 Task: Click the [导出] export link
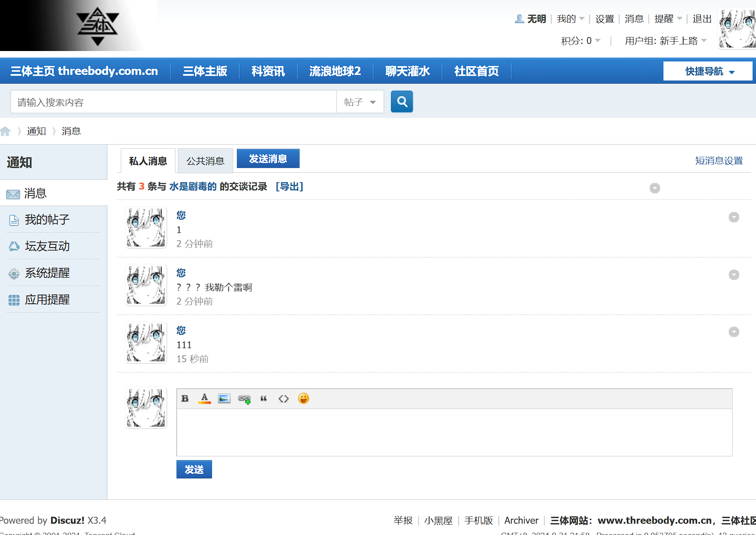[289, 187]
